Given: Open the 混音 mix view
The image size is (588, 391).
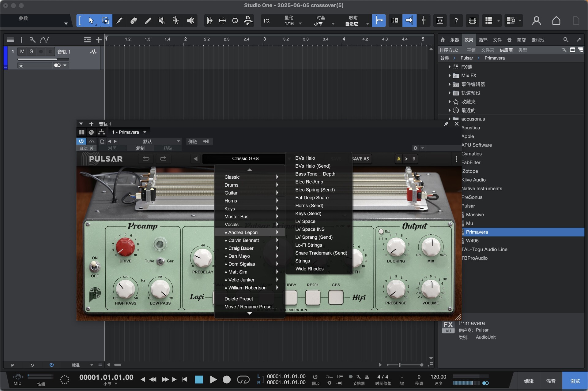Looking at the screenshot, I should click(x=551, y=381).
